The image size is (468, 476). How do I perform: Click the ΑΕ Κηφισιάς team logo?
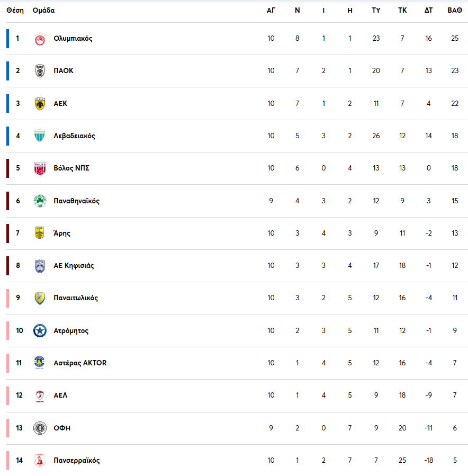[40, 266]
